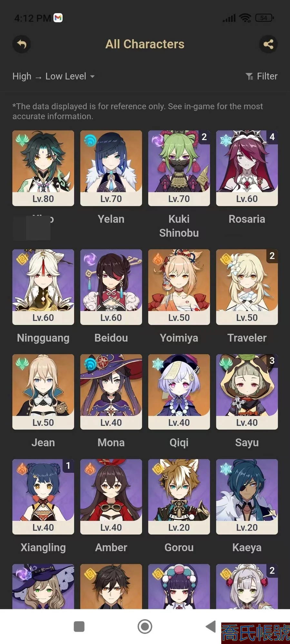The image size is (290, 644).
Task: Tap the Android home navigation button
Action: point(145,627)
